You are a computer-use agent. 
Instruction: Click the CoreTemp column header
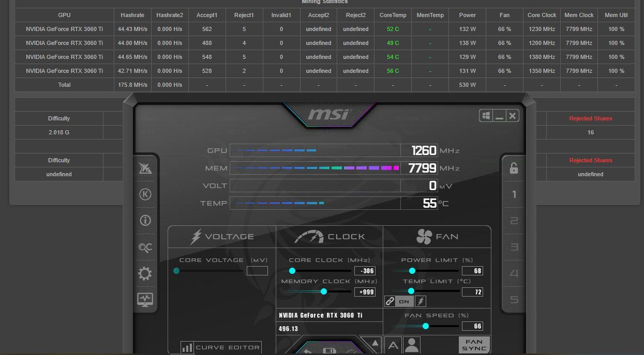[x=393, y=15]
